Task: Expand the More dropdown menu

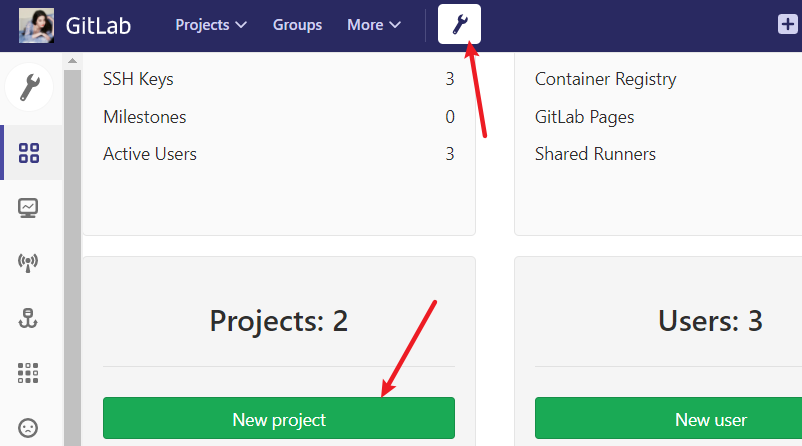Action: point(373,25)
